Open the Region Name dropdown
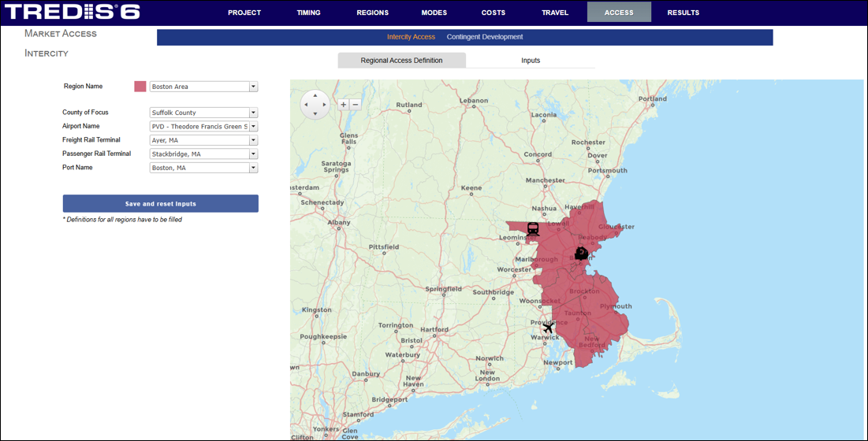Image resolution: width=868 pixels, height=441 pixels. click(253, 87)
